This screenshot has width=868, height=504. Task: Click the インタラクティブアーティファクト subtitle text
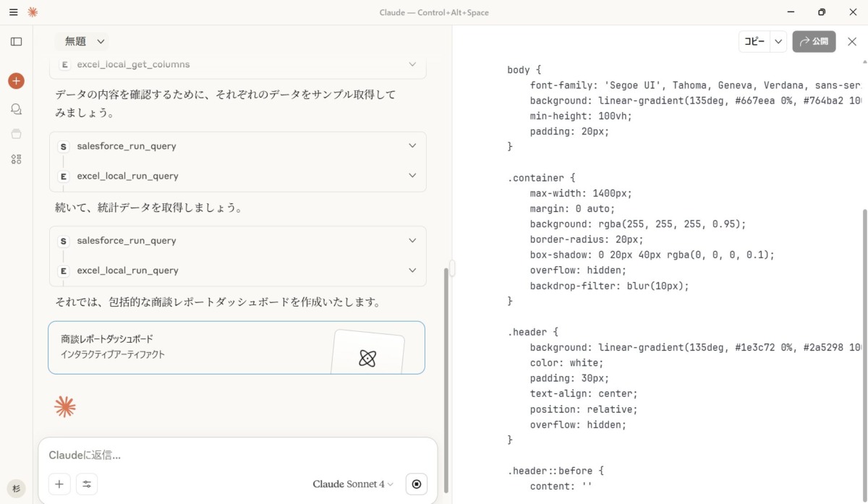pos(113,354)
